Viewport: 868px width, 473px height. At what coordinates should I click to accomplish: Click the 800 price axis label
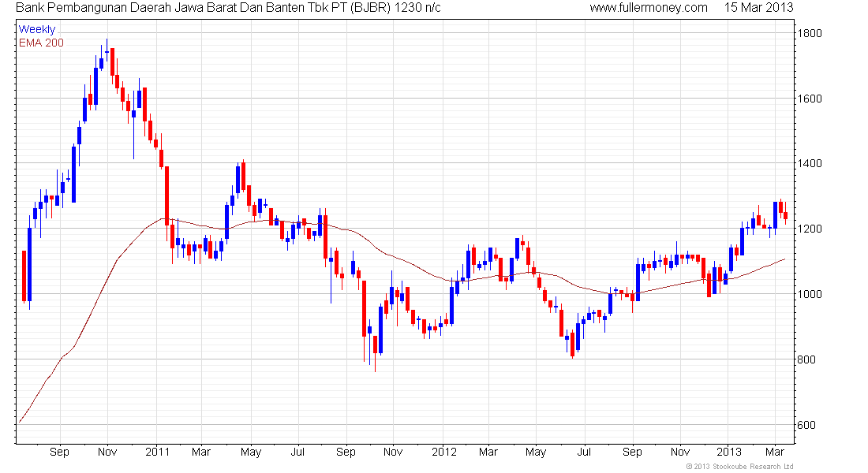click(x=806, y=359)
